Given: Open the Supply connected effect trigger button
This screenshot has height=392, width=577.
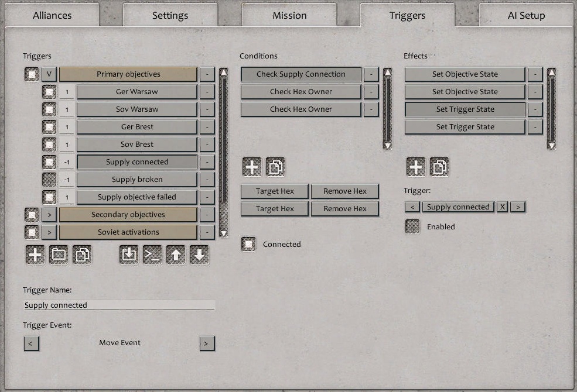Looking at the screenshot, I should point(458,207).
